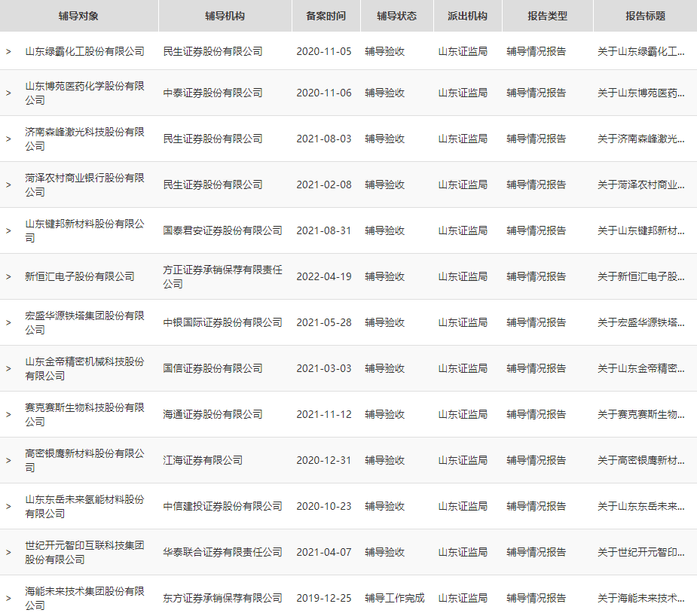The height and width of the screenshot is (616, 697).
Task: Open report 关于世纪开元智印...
Action: coord(641,553)
